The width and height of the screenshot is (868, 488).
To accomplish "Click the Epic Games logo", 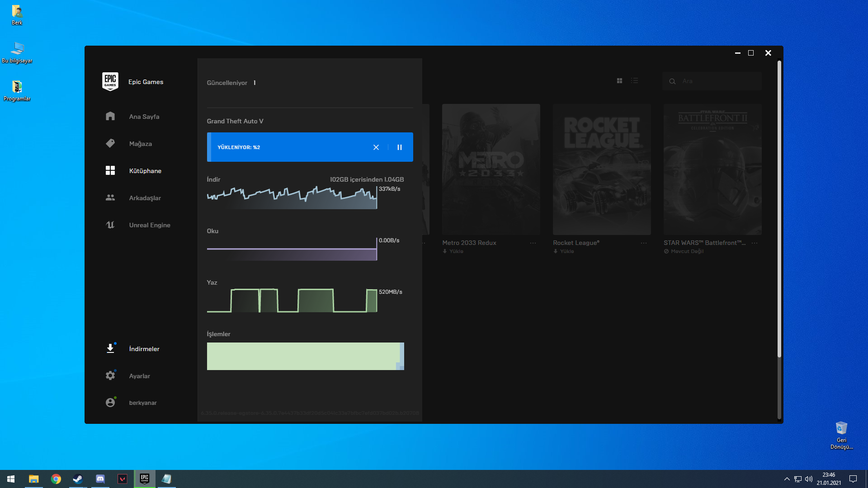I will coord(110,82).
